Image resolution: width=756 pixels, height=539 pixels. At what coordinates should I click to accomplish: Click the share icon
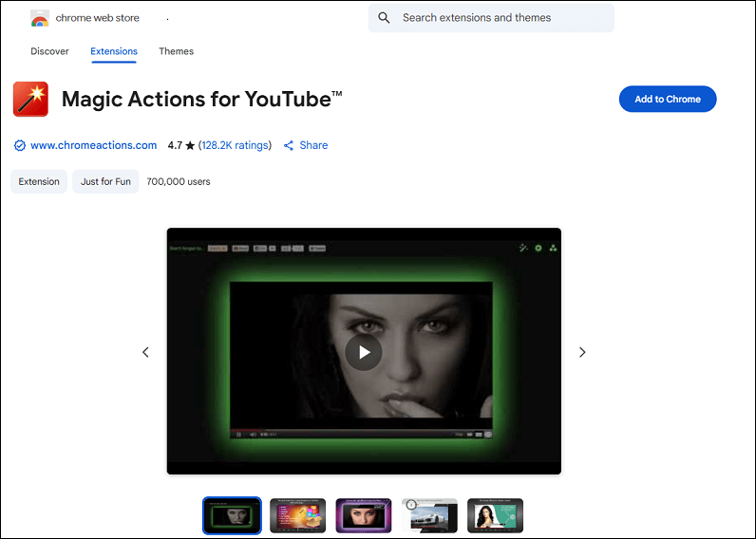[289, 145]
